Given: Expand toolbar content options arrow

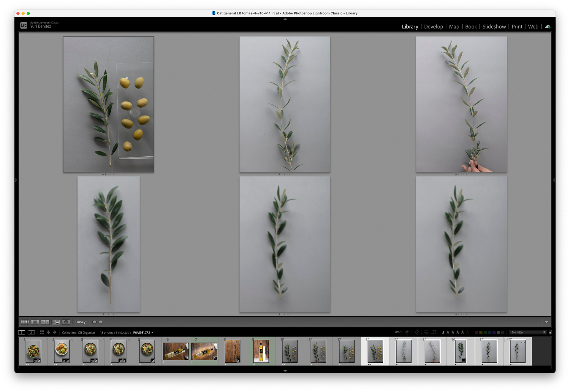Looking at the screenshot, I should [x=547, y=322].
